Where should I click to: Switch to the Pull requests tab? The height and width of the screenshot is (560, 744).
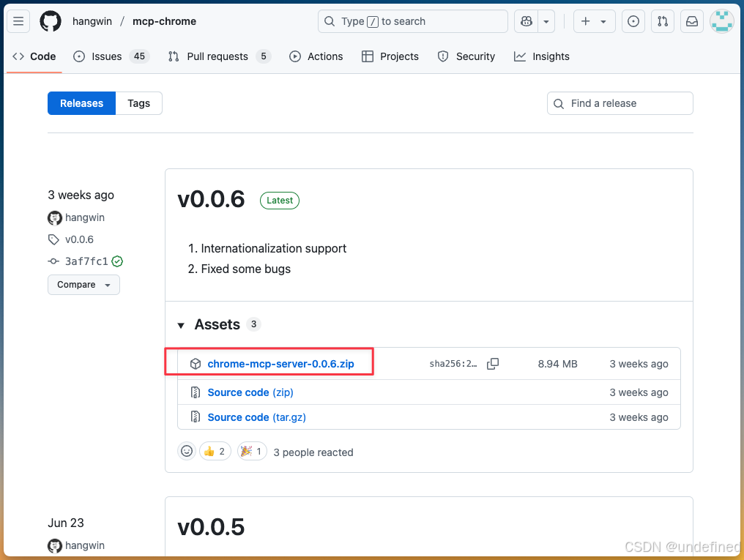coord(219,56)
